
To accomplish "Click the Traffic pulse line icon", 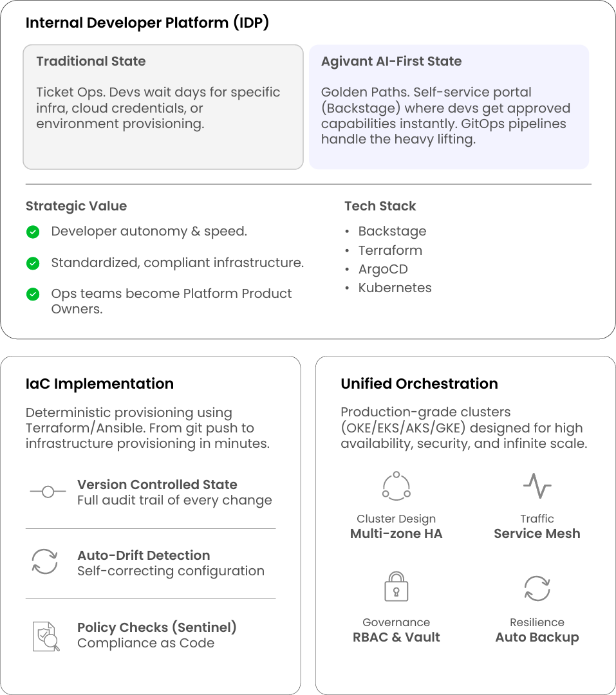I will click(537, 486).
